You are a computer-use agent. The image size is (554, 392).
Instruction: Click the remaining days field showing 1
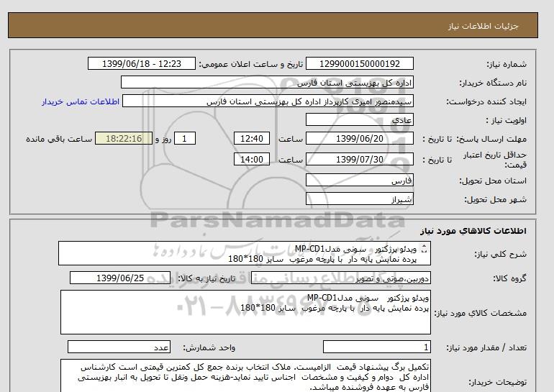point(185,138)
